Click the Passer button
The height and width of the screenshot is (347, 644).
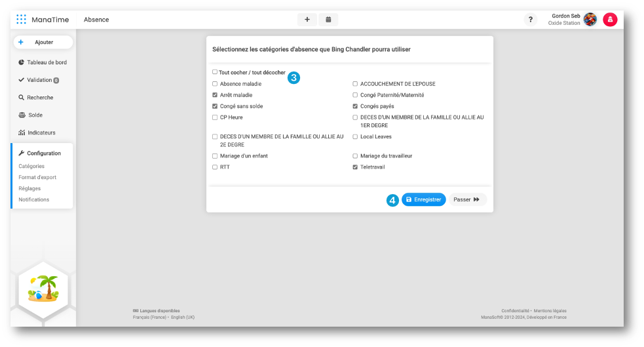click(467, 199)
